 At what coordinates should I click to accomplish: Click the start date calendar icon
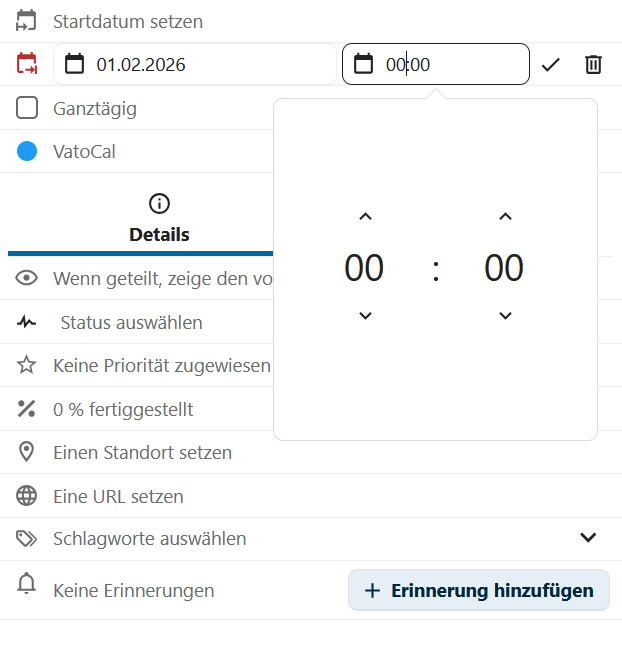tap(27, 20)
